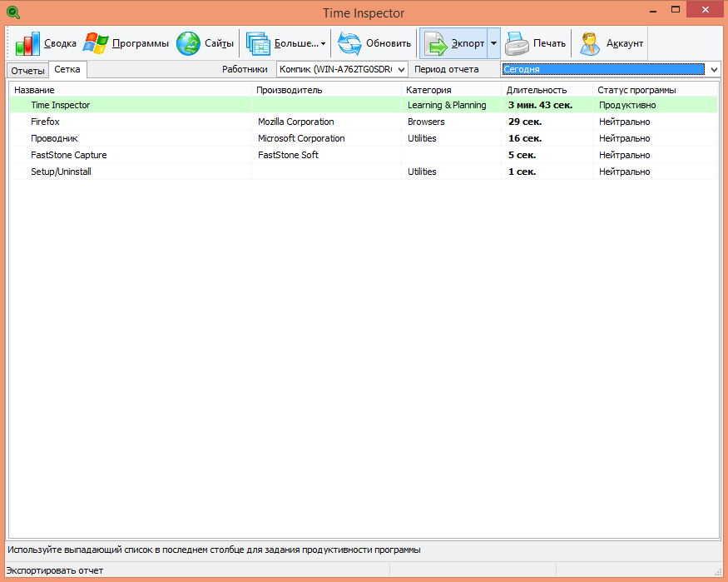
Task: Click the 5 сек. duration cell
Action: (522, 155)
